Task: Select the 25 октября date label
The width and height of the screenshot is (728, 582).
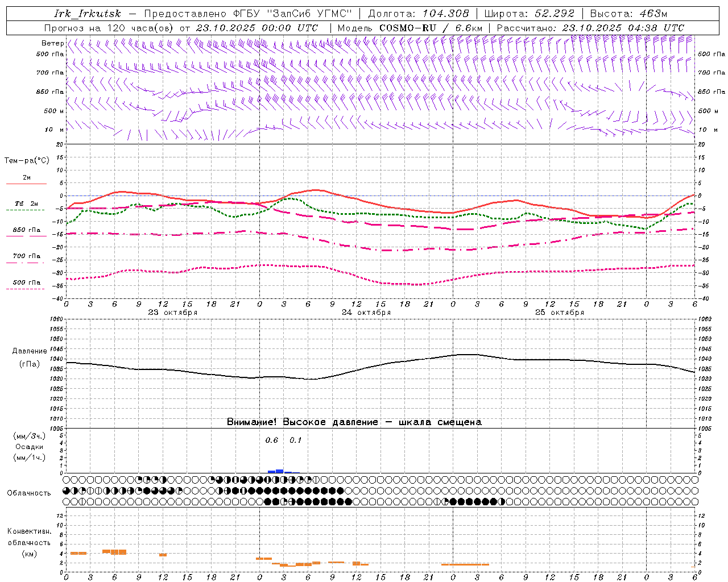Action: point(559,313)
